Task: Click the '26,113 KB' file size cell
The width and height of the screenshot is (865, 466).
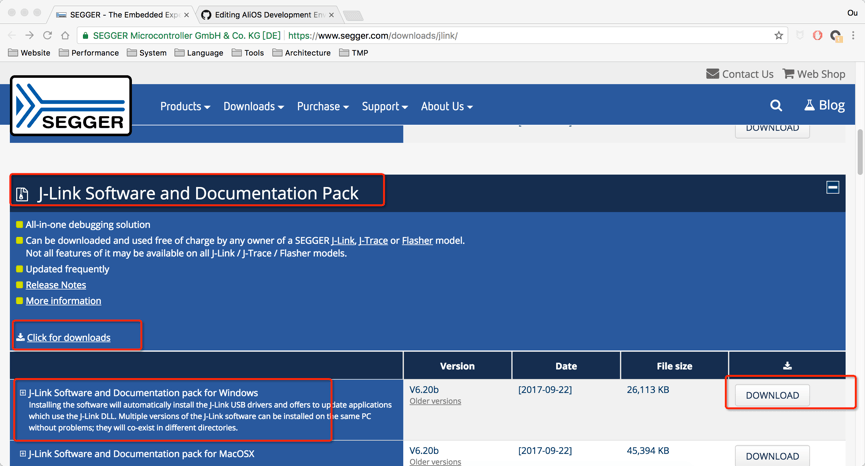Action: (x=648, y=390)
